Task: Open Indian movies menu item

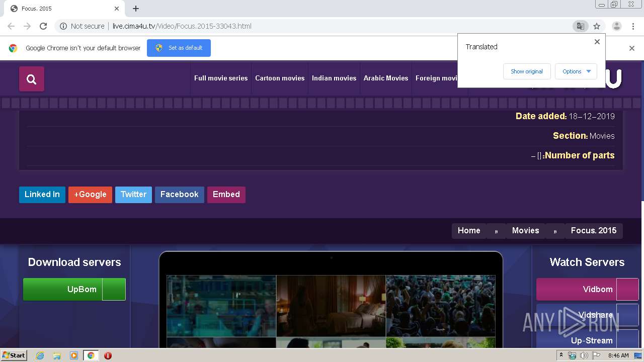Action: click(334, 78)
